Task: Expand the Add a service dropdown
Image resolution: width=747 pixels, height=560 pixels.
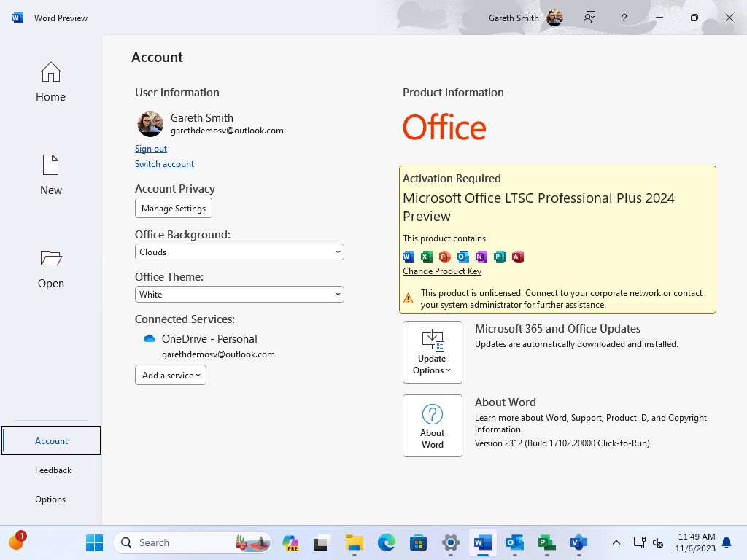Action: 170,375
